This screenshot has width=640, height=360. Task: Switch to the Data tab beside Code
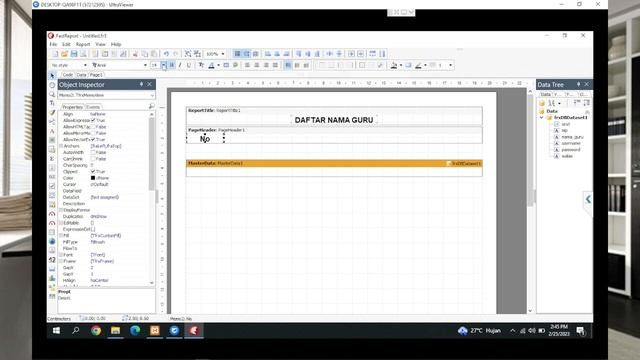tap(81, 75)
